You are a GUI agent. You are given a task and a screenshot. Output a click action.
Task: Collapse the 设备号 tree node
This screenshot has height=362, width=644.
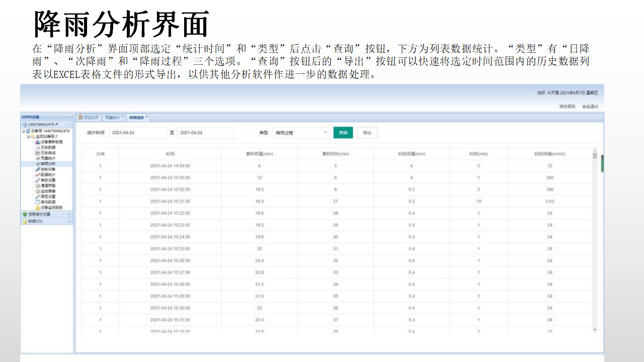click(23, 131)
